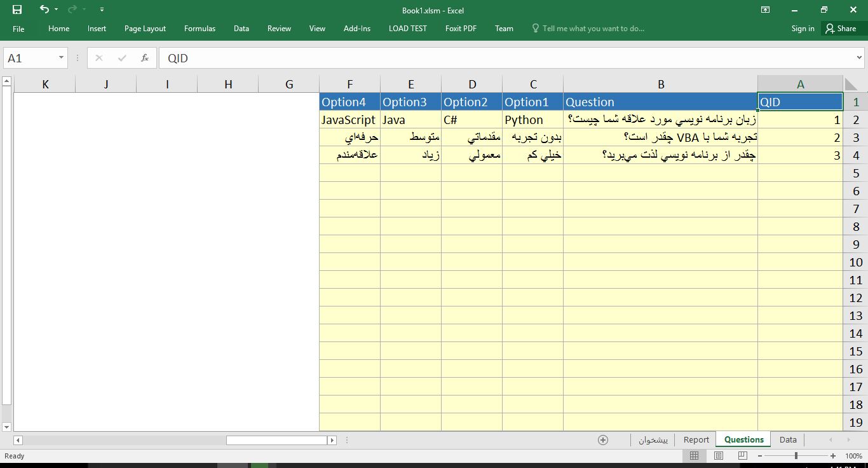Open the View ribbon tab
The image size is (868, 468).
317,29
